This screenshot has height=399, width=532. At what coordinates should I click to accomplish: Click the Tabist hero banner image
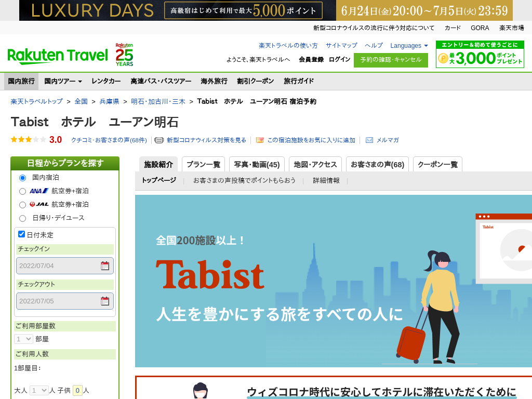pyautogui.click(x=334, y=281)
